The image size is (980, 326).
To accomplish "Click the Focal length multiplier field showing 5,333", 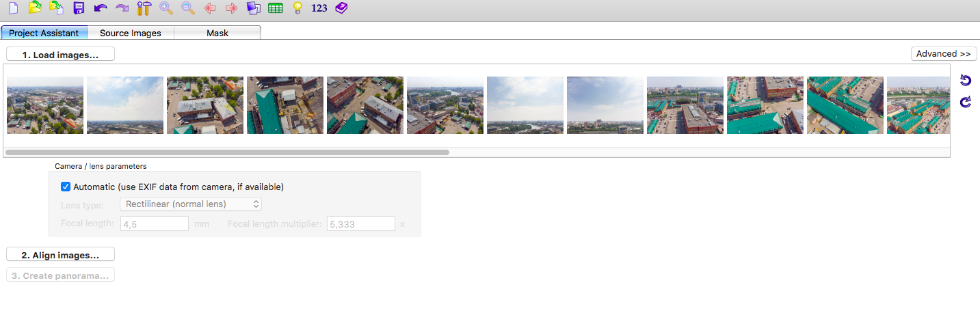I will click(x=361, y=223).
